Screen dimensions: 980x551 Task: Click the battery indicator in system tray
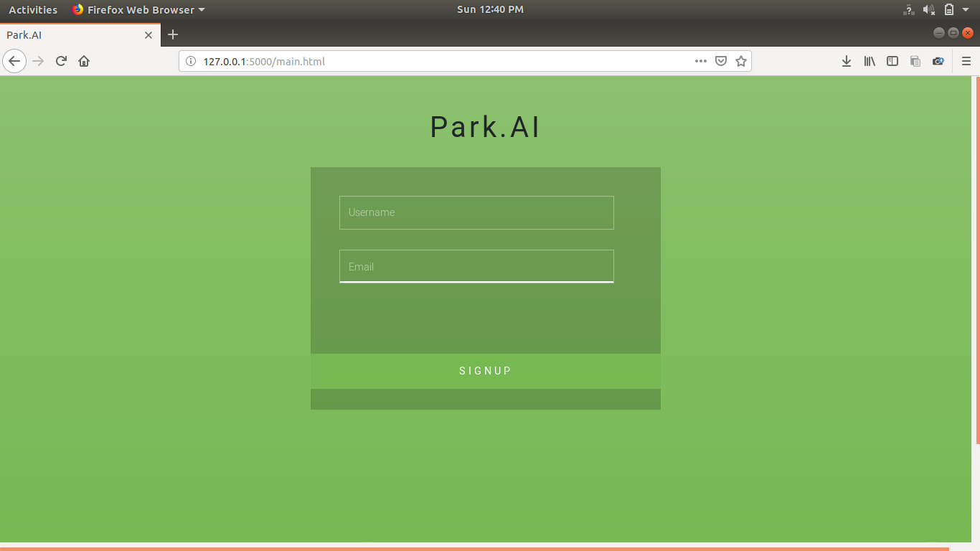coord(948,9)
